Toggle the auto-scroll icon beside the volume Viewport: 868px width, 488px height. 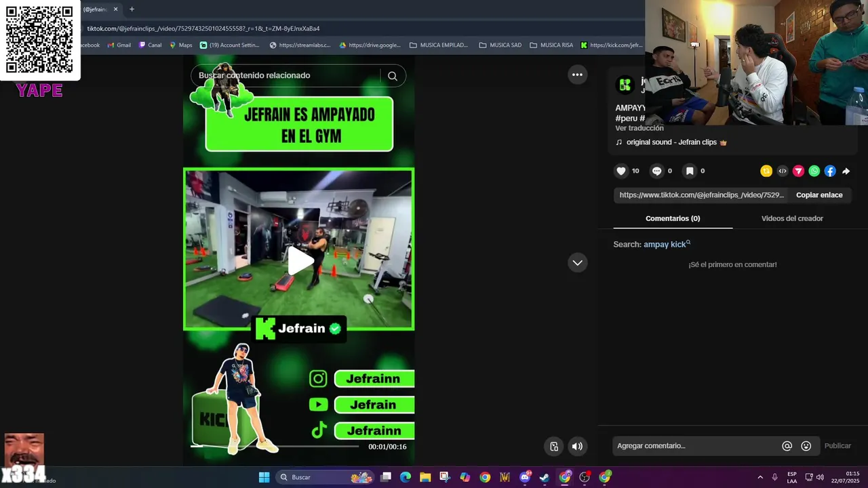(554, 446)
